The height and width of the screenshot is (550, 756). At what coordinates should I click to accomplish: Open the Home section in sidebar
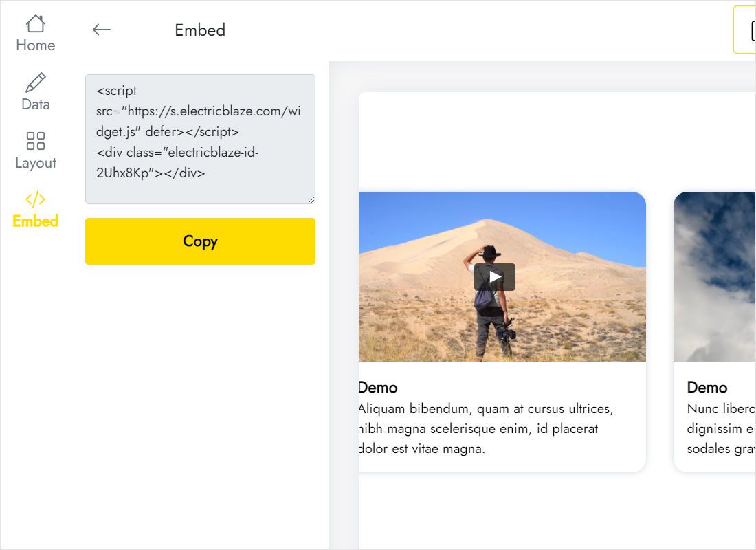point(35,33)
